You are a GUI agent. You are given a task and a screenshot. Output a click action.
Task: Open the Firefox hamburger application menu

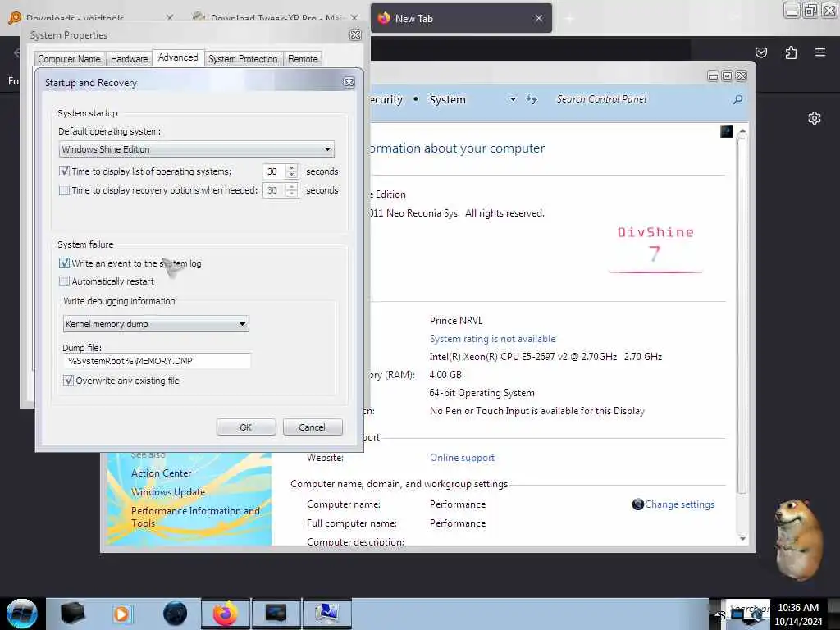(820, 52)
